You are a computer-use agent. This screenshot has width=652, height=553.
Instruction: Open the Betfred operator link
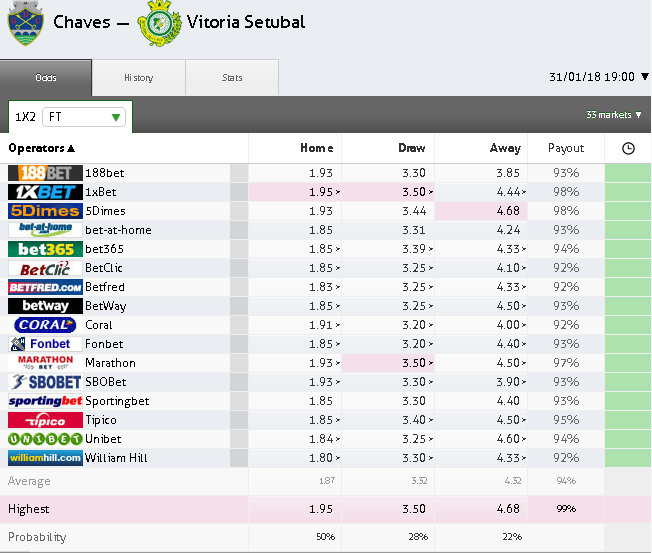[105, 287]
